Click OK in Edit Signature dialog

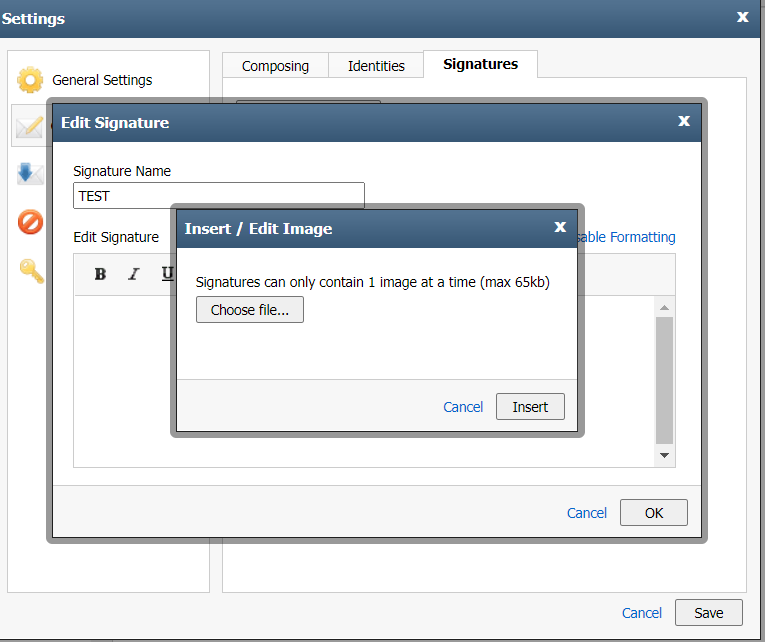[654, 513]
